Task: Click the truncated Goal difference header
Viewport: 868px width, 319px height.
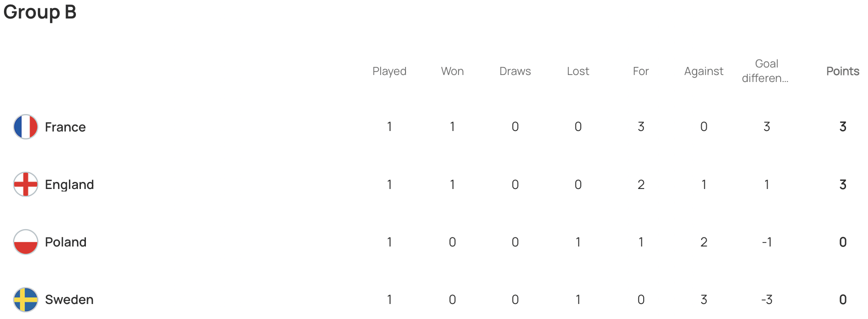Action: (766, 71)
